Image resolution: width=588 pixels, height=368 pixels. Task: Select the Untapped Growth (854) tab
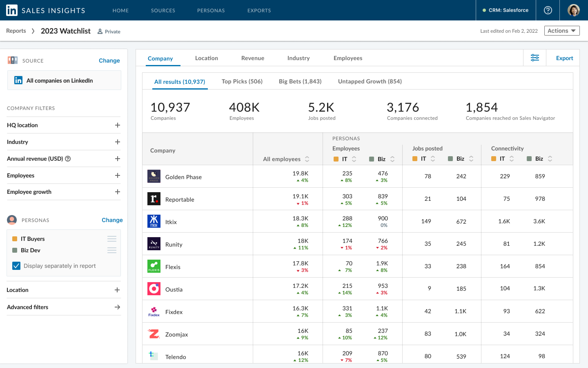370,81
